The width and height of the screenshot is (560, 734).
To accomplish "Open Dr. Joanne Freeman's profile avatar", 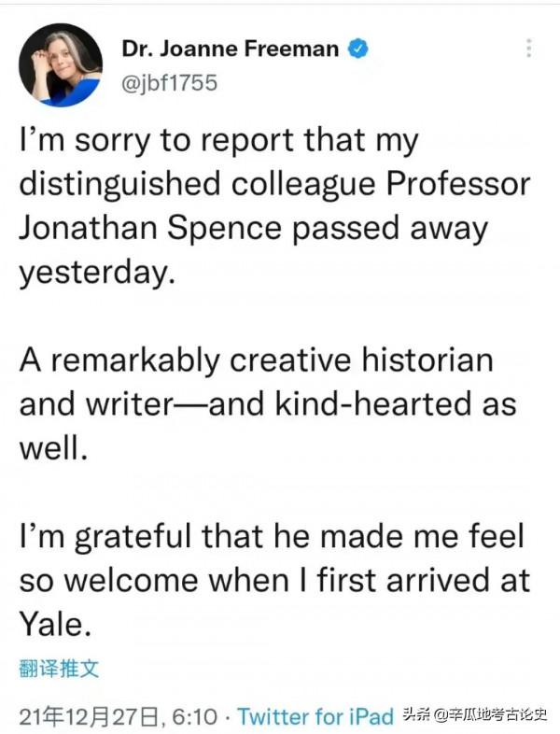I will (61, 64).
